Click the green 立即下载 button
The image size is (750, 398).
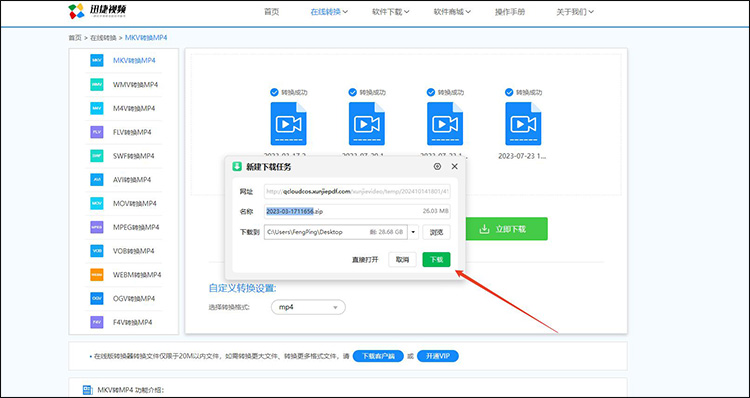507,229
